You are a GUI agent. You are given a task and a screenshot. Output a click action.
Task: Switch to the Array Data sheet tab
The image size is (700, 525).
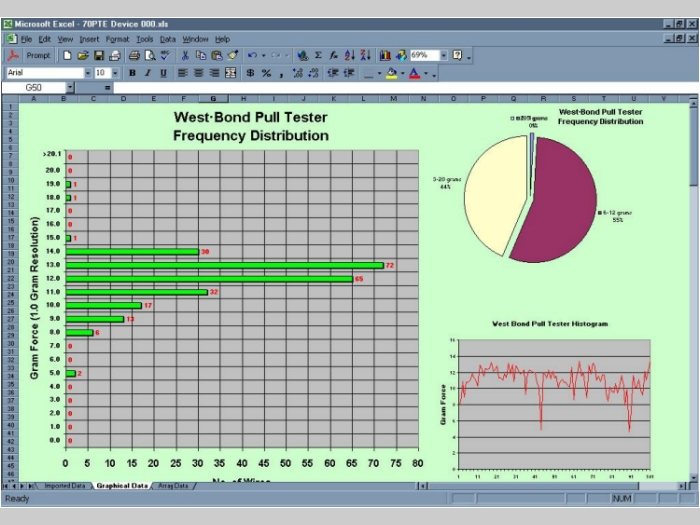173,486
